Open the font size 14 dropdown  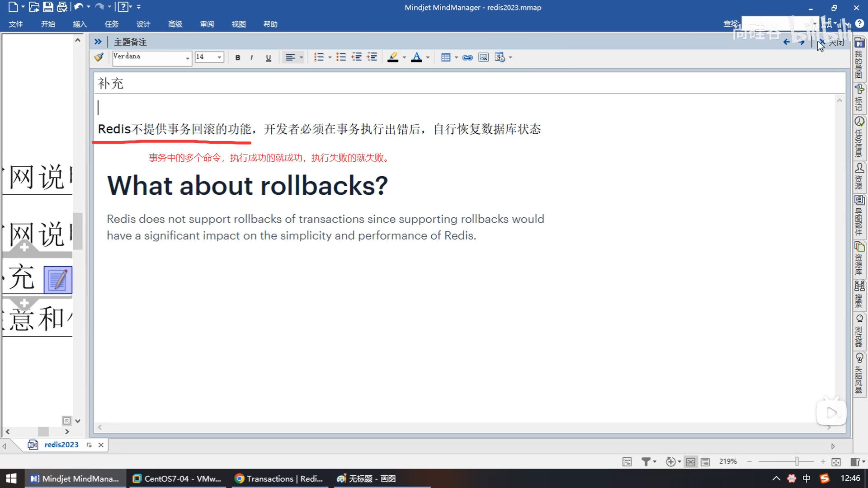[219, 57]
